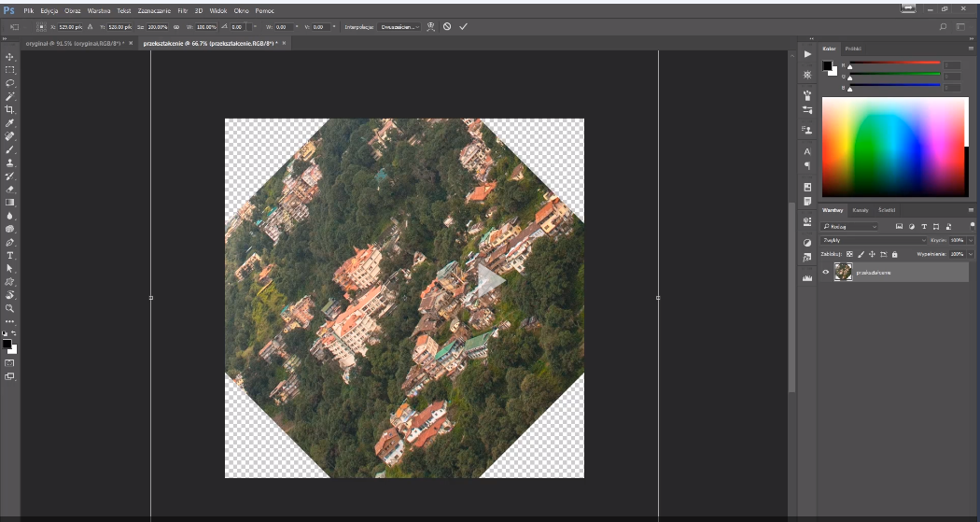Click the rotation angle input field

click(238, 27)
